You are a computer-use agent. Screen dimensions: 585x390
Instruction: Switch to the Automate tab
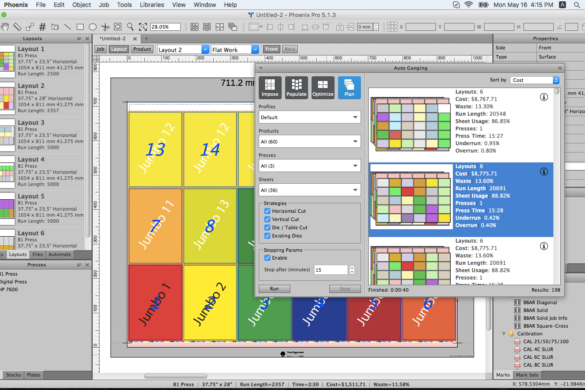pos(59,255)
